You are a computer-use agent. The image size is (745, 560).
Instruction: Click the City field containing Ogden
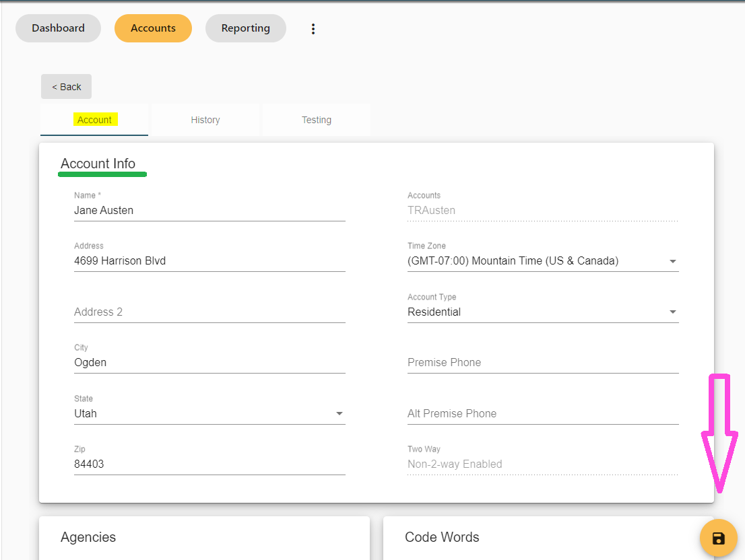209,363
